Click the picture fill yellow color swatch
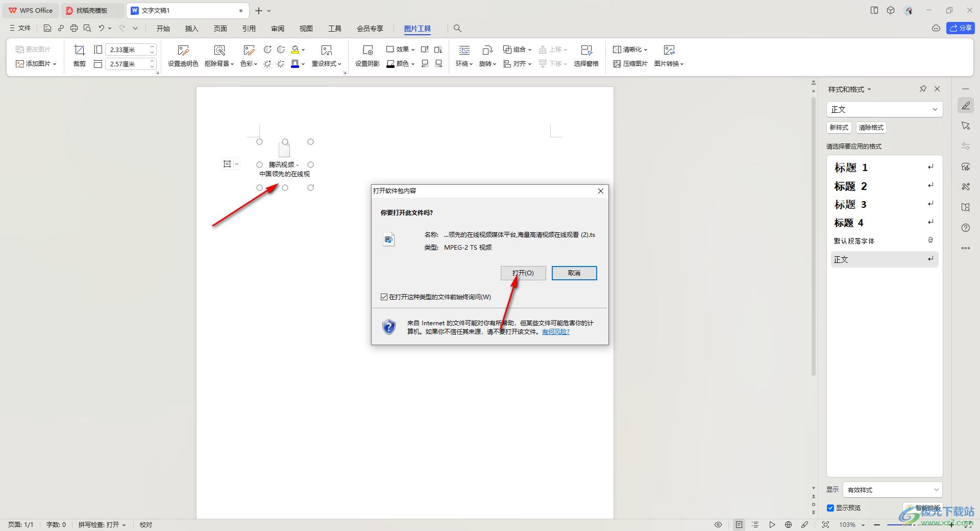 (x=295, y=50)
